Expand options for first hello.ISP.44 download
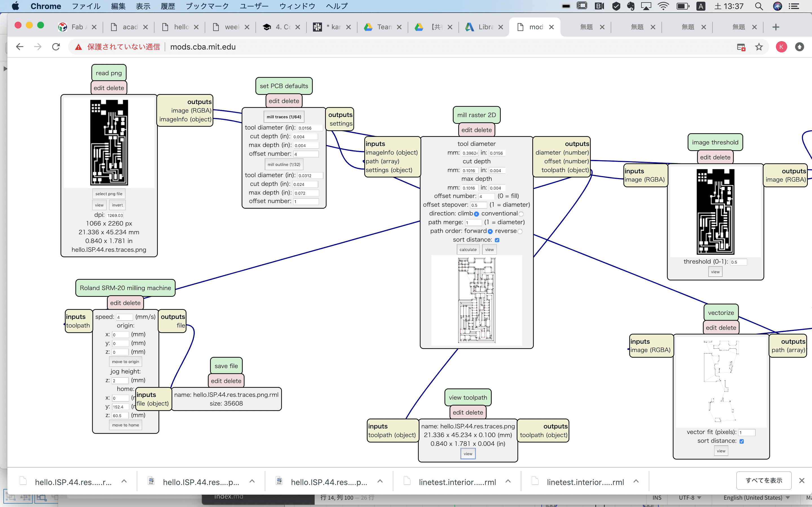 [x=124, y=481]
